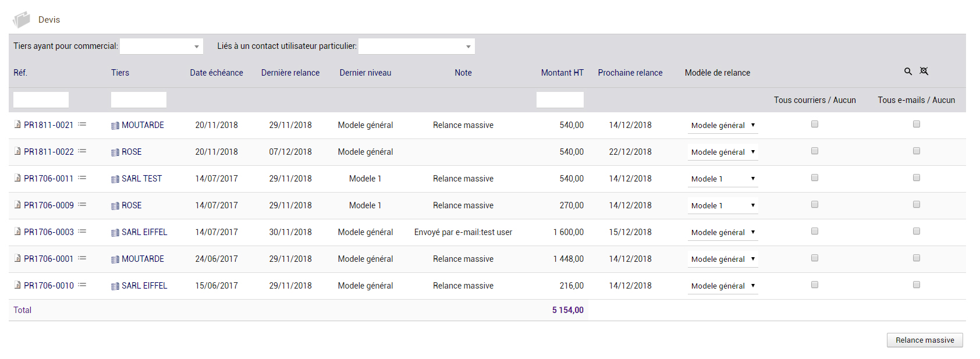
Task: Click company icon for ROSE in PR1811-0022 row
Action: pyautogui.click(x=115, y=152)
